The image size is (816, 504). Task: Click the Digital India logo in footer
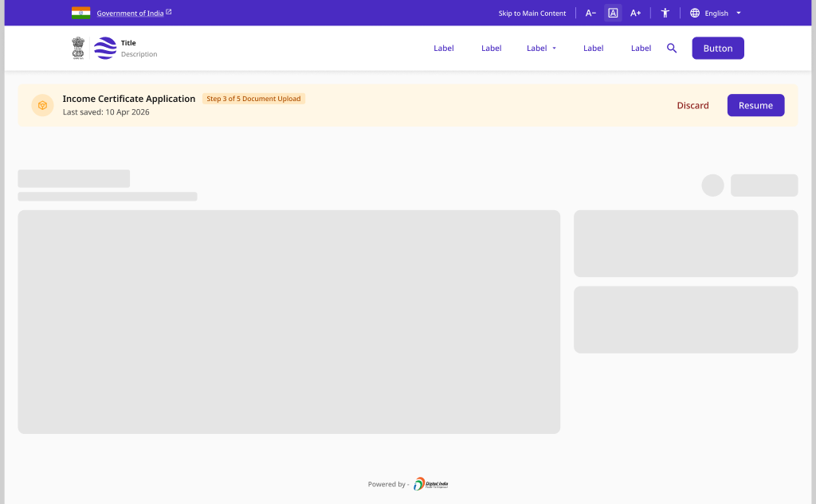pos(431,484)
